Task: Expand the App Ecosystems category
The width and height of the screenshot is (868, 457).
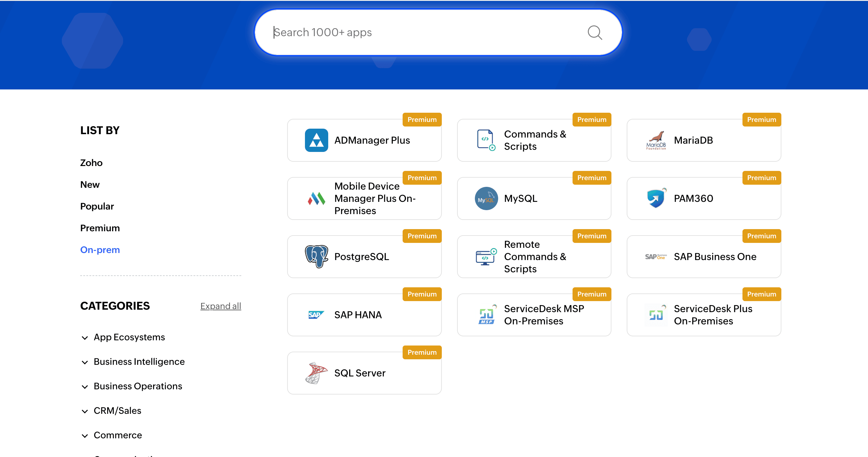Action: click(85, 338)
